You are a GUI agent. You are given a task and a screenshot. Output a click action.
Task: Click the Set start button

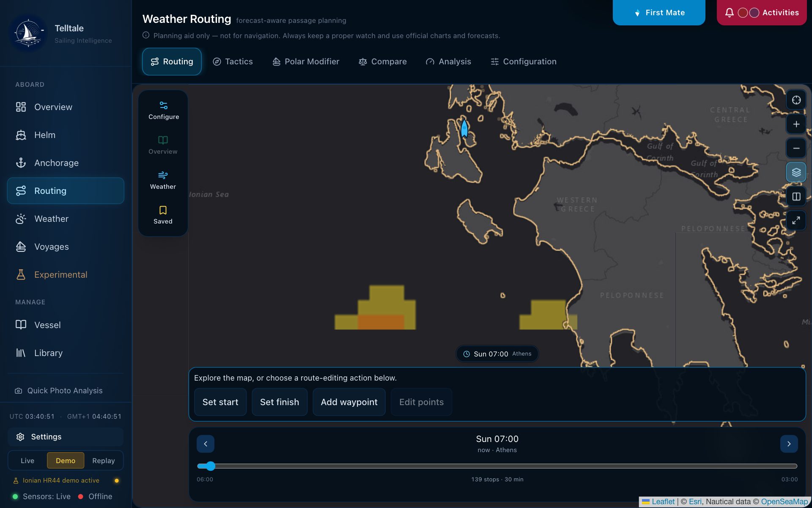pos(220,402)
